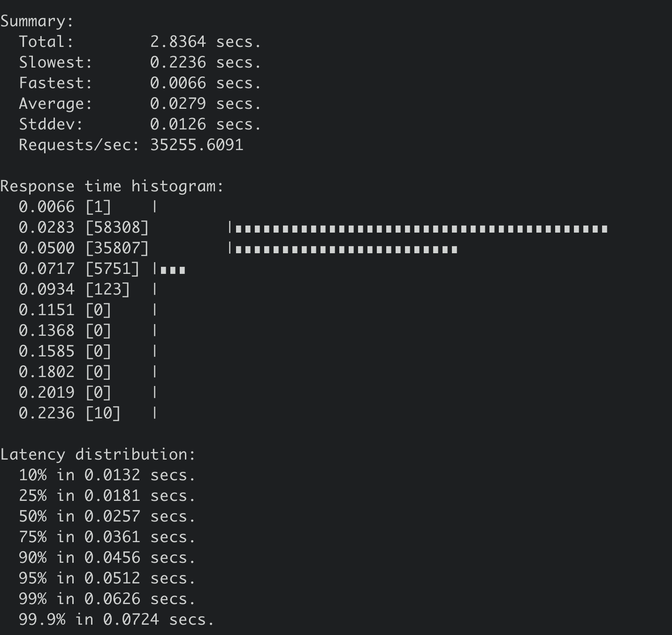Click the histogram bar for 0.0500 bucket
Screen dimensions: 672x635
pos(346,249)
